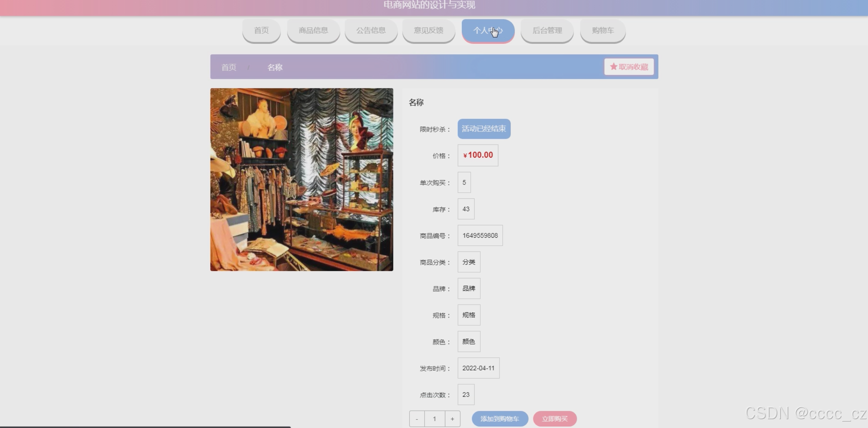Open 后台管理 page
The height and width of the screenshot is (428, 868).
pyautogui.click(x=547, y=30)
